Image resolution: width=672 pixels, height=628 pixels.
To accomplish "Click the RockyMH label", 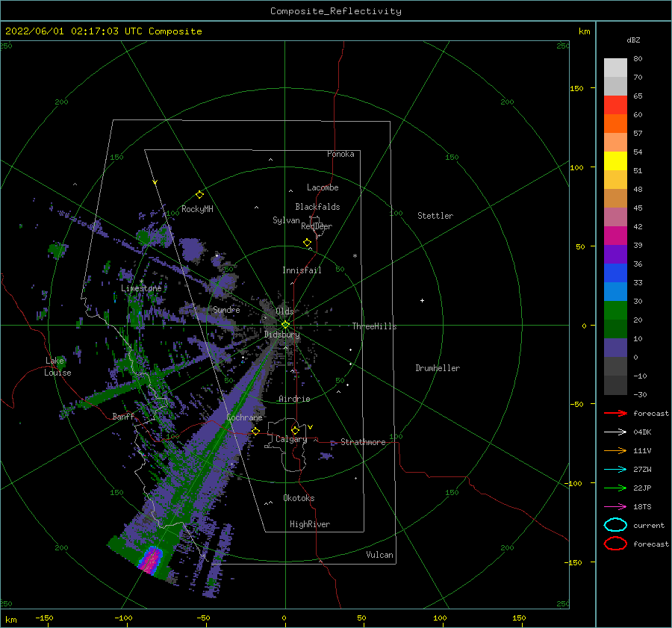I will tap(197, 209).
